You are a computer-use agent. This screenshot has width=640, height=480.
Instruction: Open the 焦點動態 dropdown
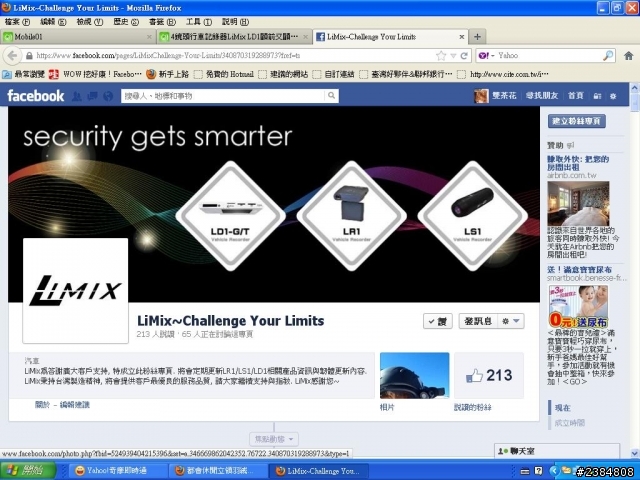pos(274,439)
